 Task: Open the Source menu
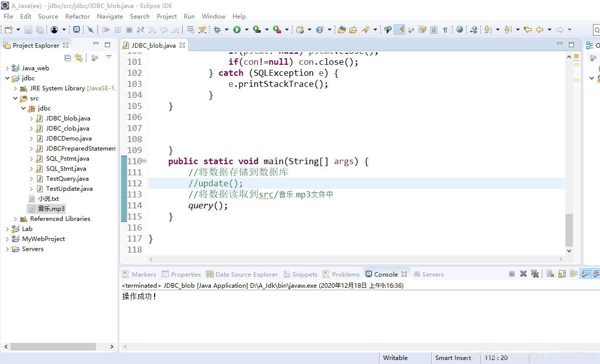(48, 17)
